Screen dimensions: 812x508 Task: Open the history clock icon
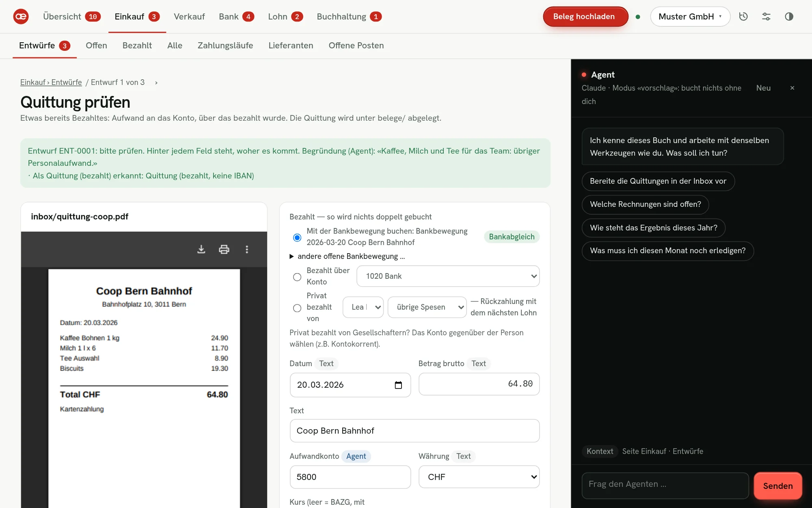pyautogui.click(x=743, y=17)
